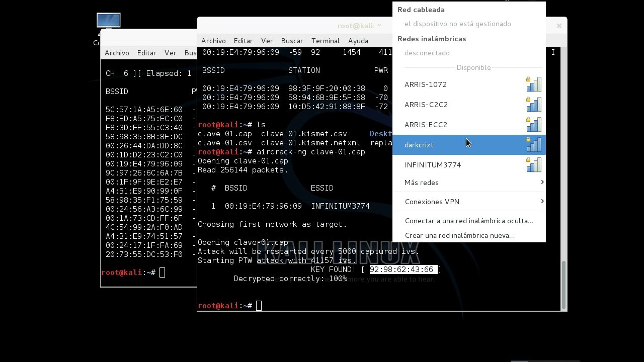This screenshot has width=644, height=362.
Task: Click clave-01.kismet.netxml in ls output
Action: 310,143
